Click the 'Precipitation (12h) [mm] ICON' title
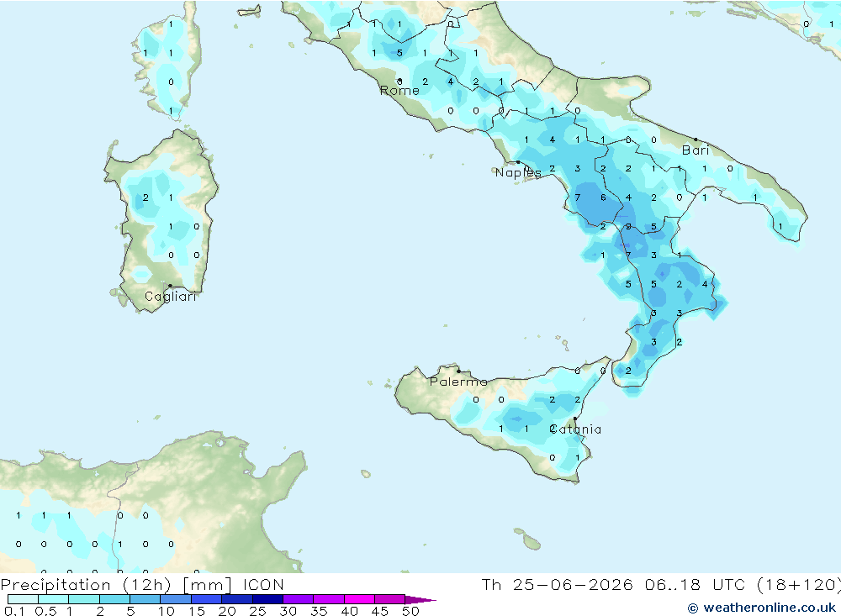The width and height of the screenshot is (841, 616). click(142, 584)
